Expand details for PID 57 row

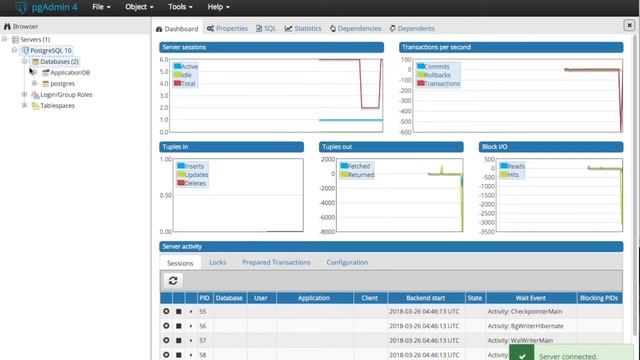coord(191,340)
